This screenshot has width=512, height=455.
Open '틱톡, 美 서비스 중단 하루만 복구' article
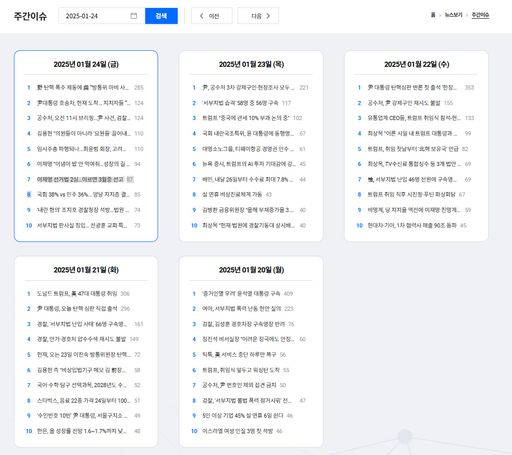239,354
